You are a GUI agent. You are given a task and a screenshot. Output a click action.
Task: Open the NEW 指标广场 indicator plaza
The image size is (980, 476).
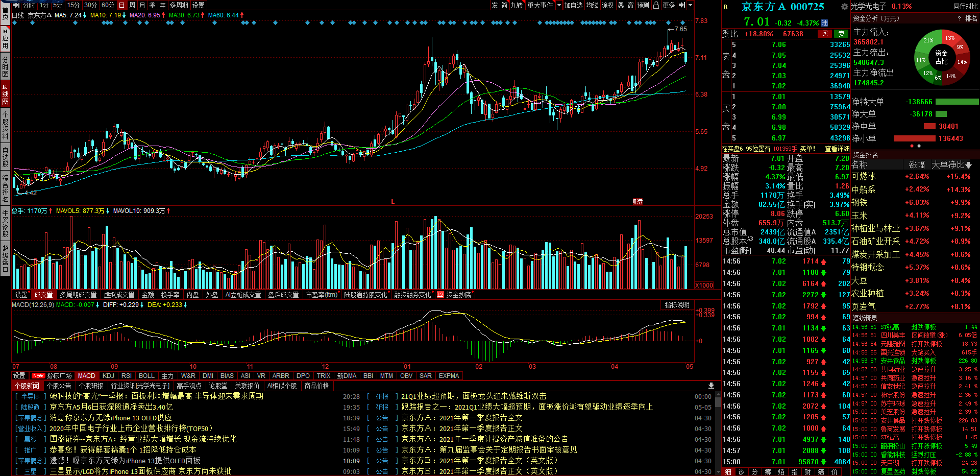coord(52,376)
